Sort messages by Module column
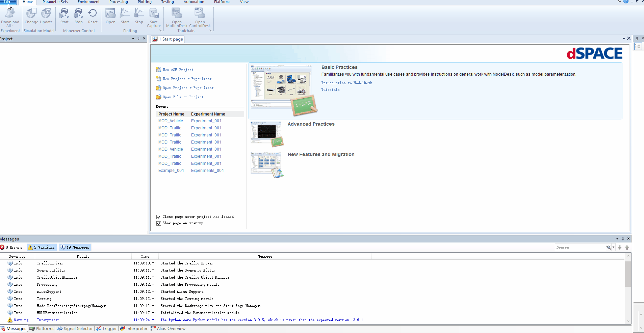 (x=83, y=256)
